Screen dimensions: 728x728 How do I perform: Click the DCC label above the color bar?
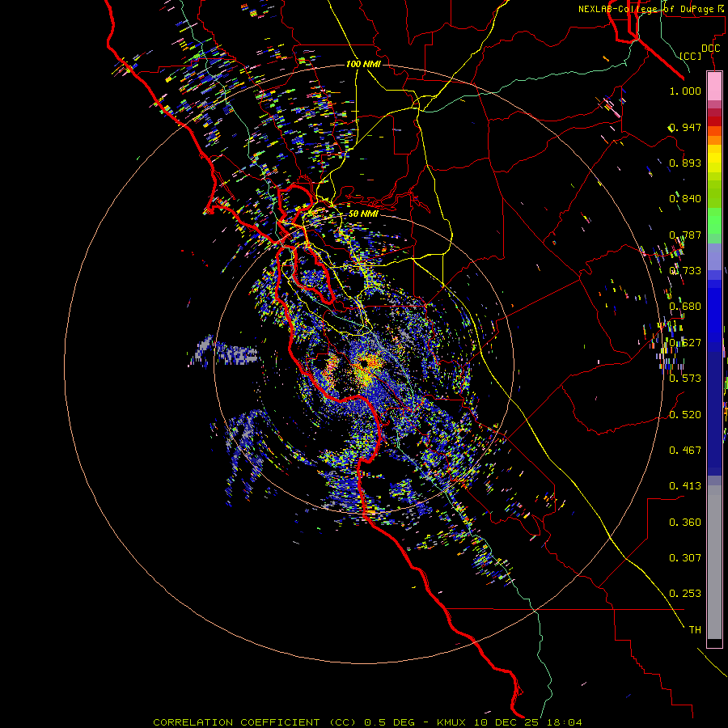point(710,49)
